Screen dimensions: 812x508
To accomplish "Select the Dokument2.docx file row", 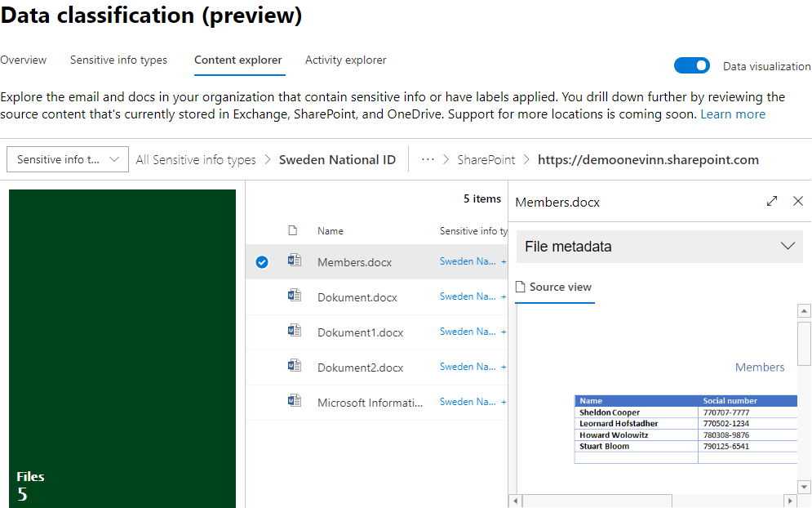I will pyautogui.click(x=360, y=368).
